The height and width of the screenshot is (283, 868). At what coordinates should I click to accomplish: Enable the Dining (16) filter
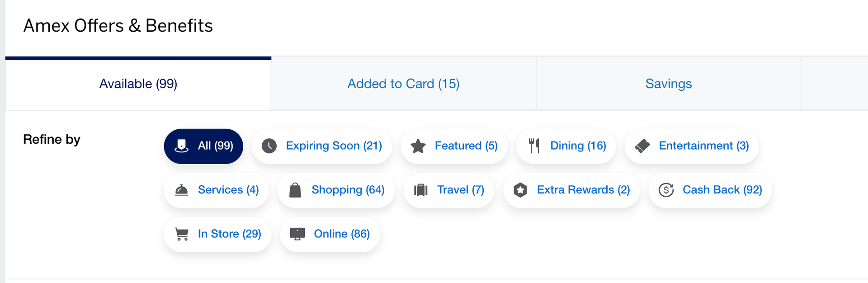[566, 146]
